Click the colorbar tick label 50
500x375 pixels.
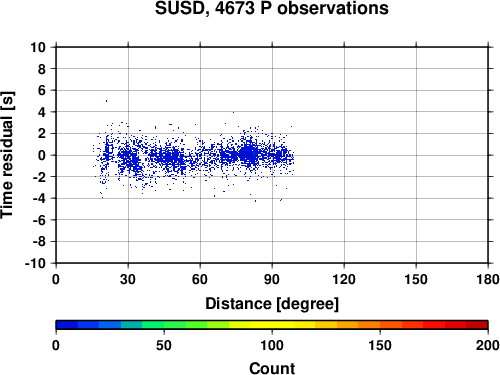(164, 345)
